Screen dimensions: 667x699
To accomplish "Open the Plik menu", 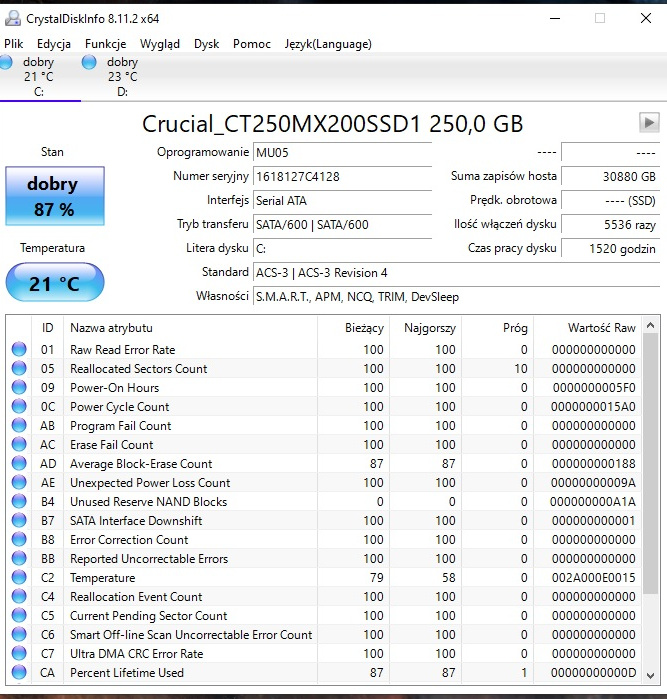I will pos(13,44).
